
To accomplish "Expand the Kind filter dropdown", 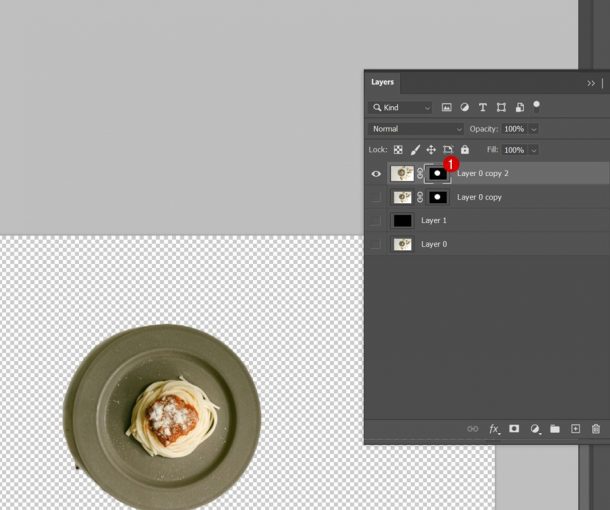I will tap(400, 107).
